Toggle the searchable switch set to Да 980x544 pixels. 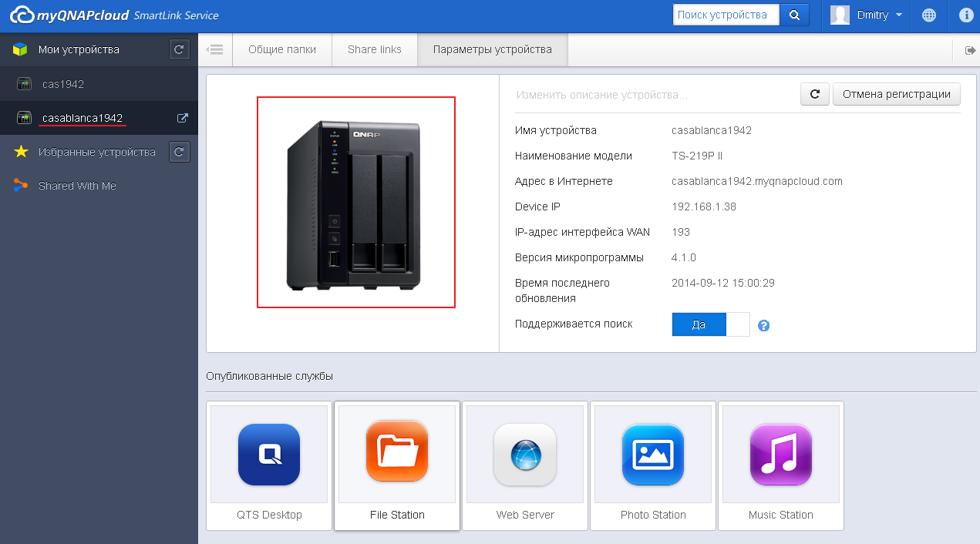click(x=710, y=324)
